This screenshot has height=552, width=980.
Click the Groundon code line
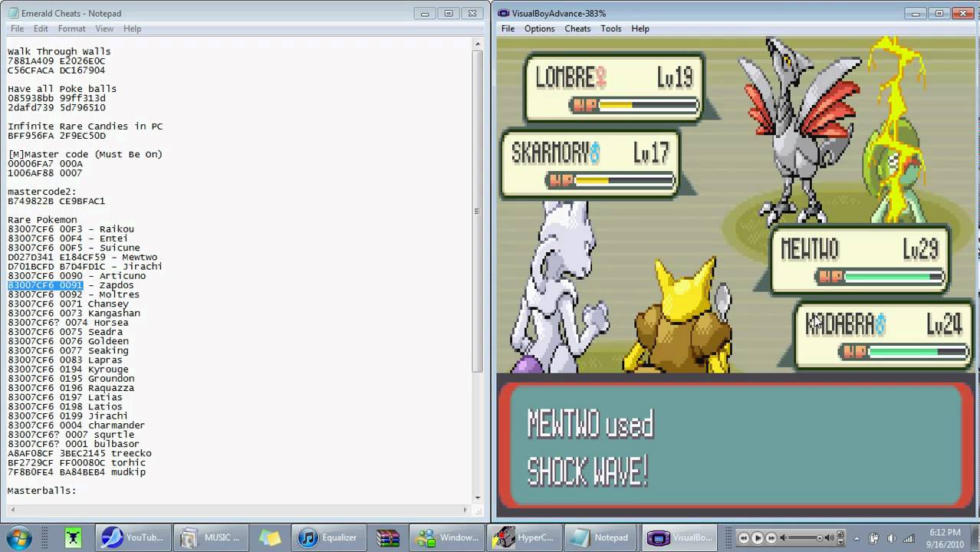pos(71,379)
